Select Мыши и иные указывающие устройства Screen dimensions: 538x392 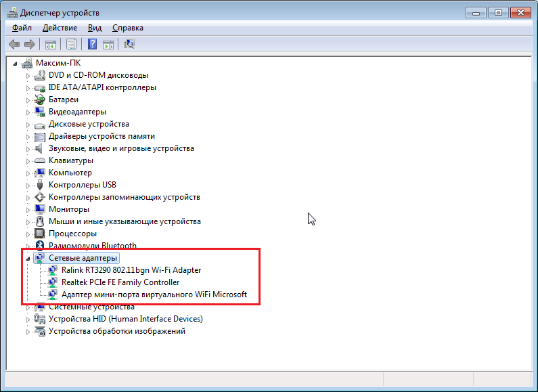click(x=125, y=221)
